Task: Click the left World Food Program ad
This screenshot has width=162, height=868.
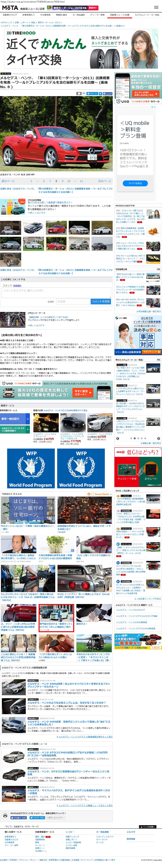Action: click(31, 468)
